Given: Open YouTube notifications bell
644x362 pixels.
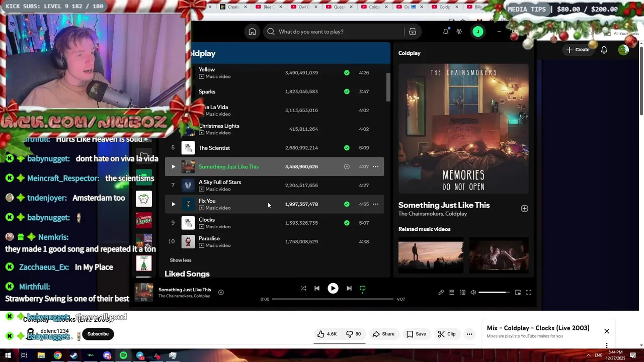Looking at the screenshot, I should [604, 50].
